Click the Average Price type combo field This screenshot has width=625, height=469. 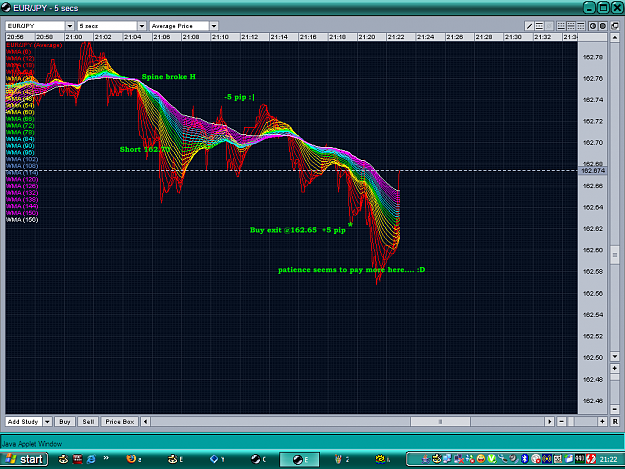click(179, 26)
